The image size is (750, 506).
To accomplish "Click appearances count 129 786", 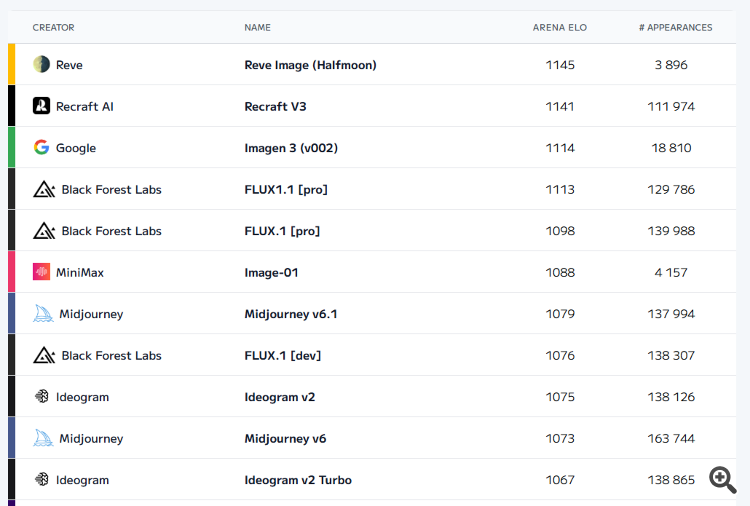I will point(671,189).
